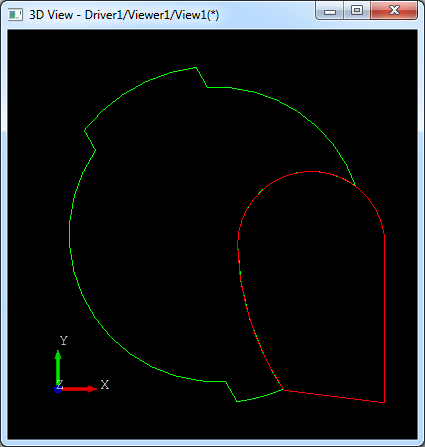The height and width of the screenshot is (447, 425).
Task: Select the red shape's slanted bottom edge
Action: (333, 396)
